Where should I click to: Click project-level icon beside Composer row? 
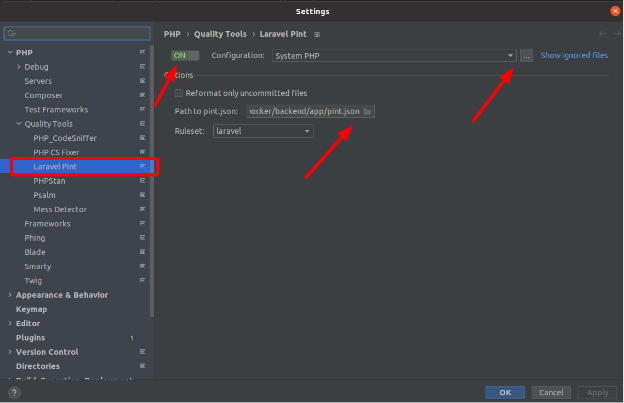pos(142,95)
